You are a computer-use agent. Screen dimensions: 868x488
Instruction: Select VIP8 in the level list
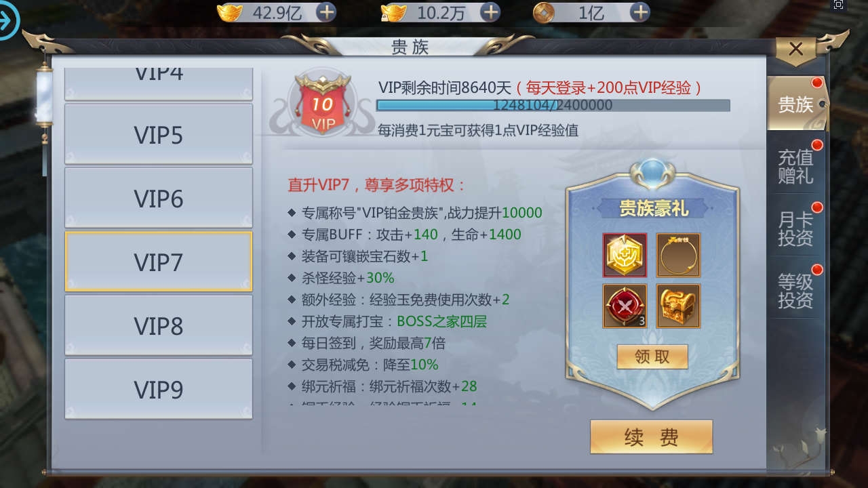point(159,325)
